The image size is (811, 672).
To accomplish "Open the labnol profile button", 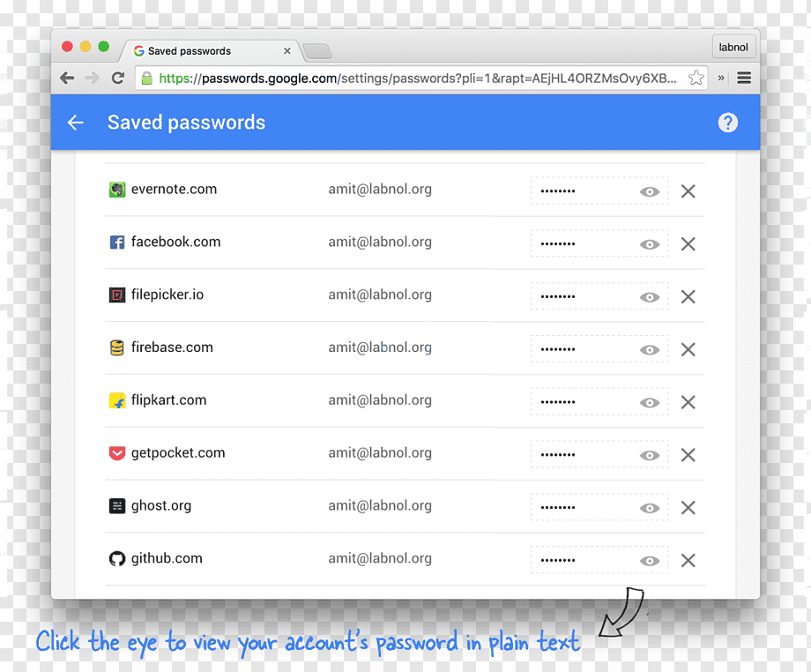I will tap(733, 47).
